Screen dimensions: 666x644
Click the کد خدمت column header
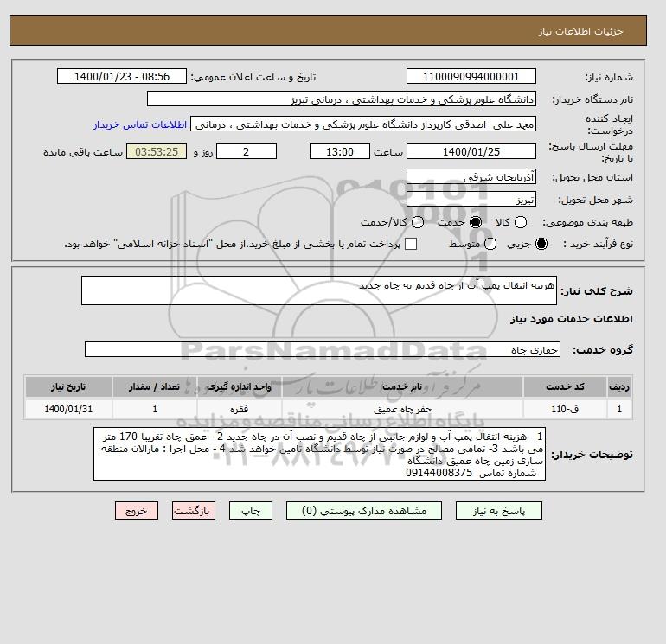click(x=565, y=386)
